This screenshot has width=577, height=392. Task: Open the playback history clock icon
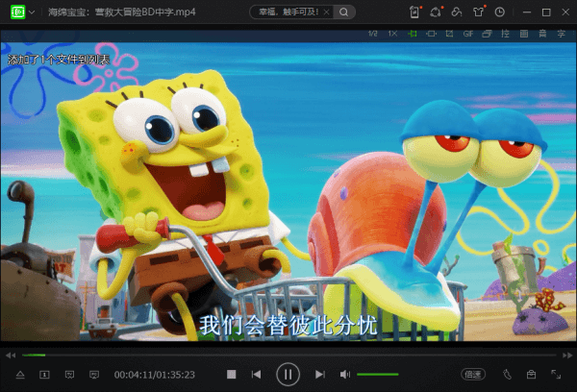tap(499, 12)
